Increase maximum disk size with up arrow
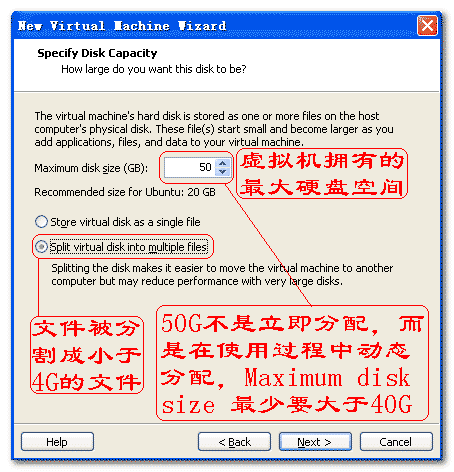The width and height of the screenshot is (454, 472). 222,163
